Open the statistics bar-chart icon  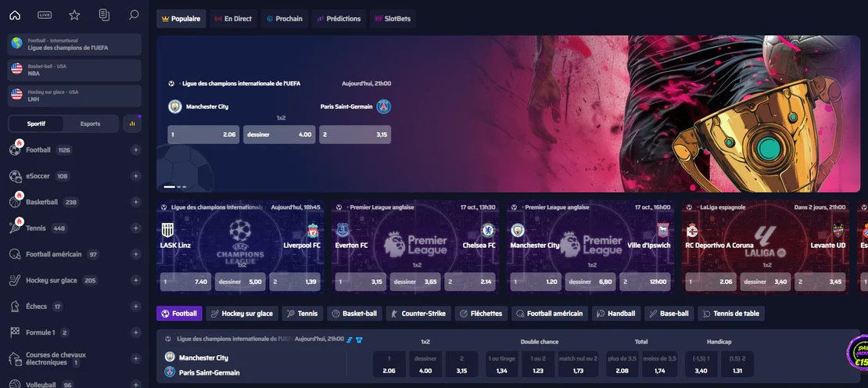coord(131,124)
